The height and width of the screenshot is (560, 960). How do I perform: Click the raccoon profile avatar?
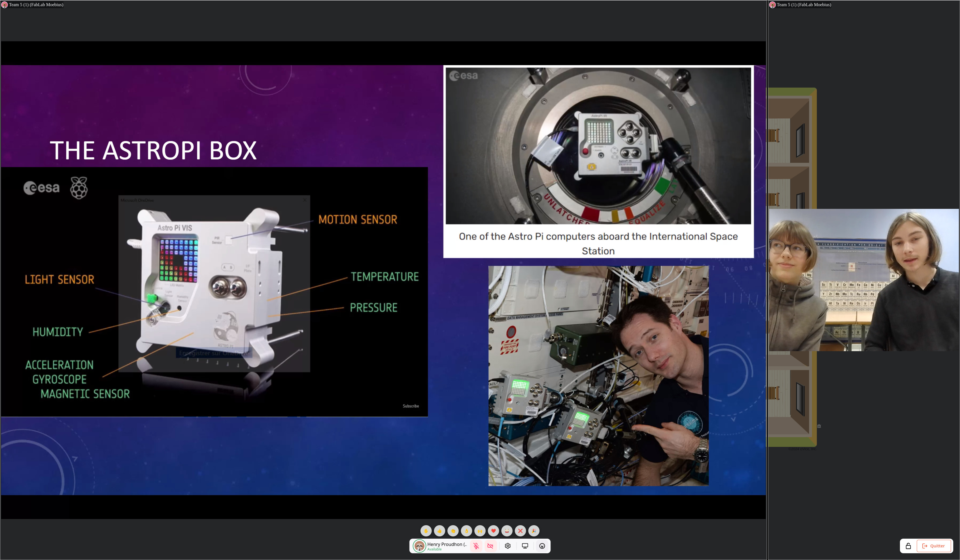click(x=419, y=546)
